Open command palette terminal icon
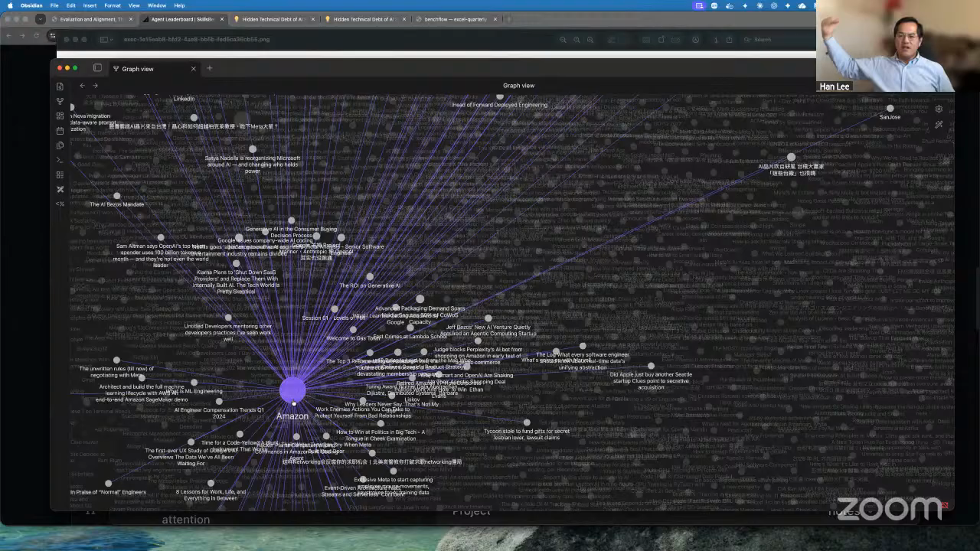 [60, 160]
